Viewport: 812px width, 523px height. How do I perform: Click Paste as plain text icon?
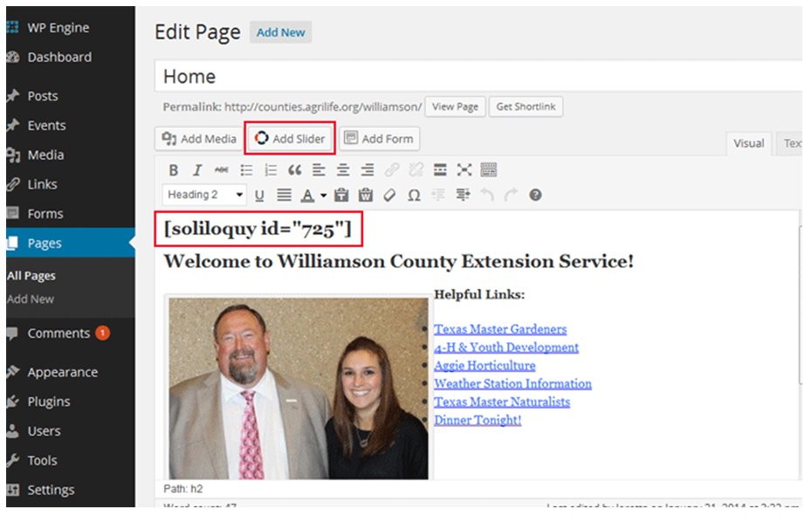[341, 196]
